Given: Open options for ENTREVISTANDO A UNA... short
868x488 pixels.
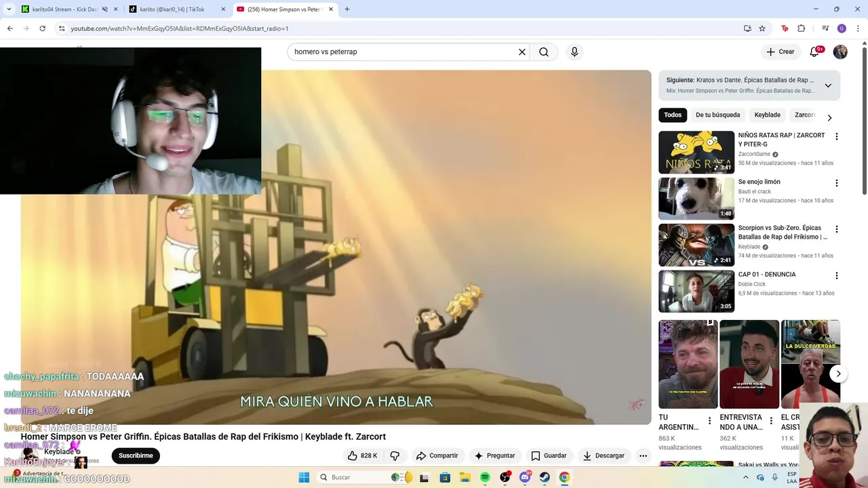Looking at the screenshot, I should (770, 421).
